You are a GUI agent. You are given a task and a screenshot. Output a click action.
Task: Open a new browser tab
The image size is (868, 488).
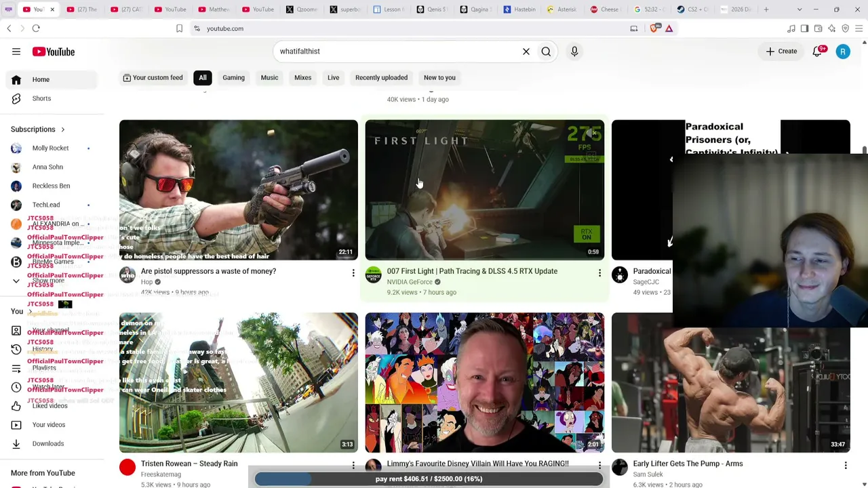(x=766, y=9)
